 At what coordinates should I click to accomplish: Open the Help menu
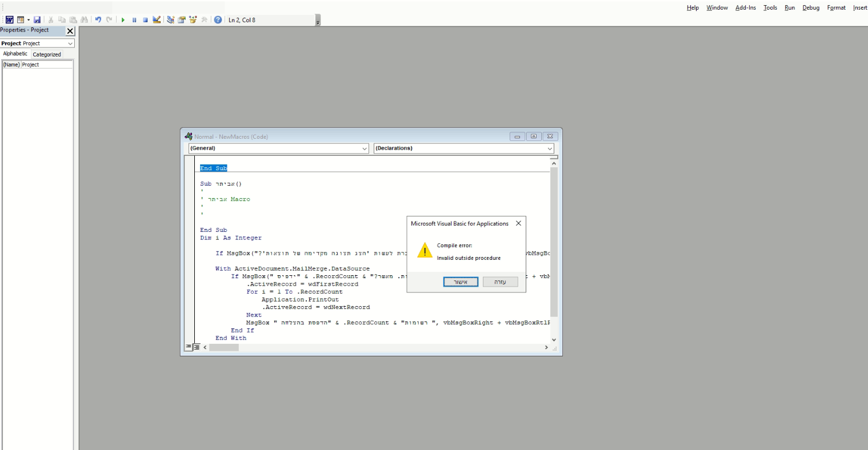693,7
